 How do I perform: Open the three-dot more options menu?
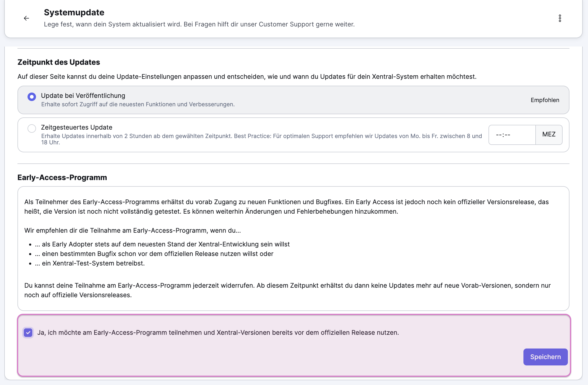click(560, 18)
